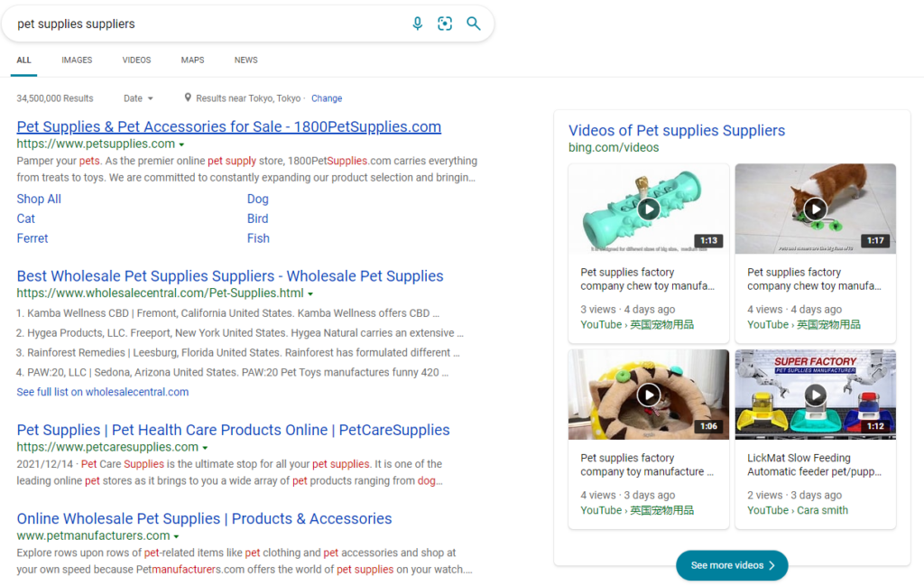
Task: Expand arrow next to wholesalecentral.com URL
Action: [x=310, y=293]
